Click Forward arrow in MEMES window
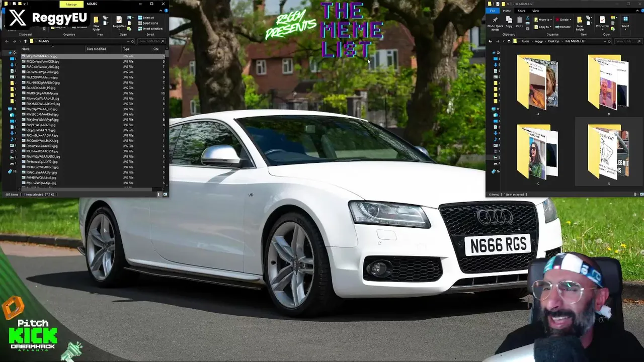This screenshot has height=362, width=644. coord(14,41)
